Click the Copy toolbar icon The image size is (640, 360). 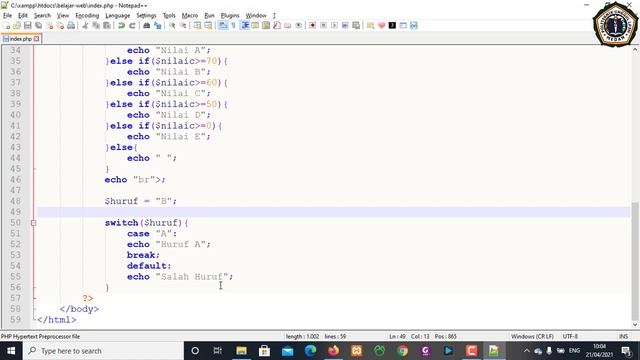[96, 25]
